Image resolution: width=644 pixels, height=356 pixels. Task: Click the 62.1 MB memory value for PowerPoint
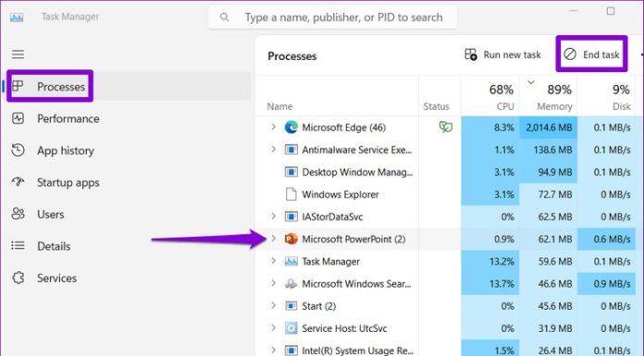[555, 239]
